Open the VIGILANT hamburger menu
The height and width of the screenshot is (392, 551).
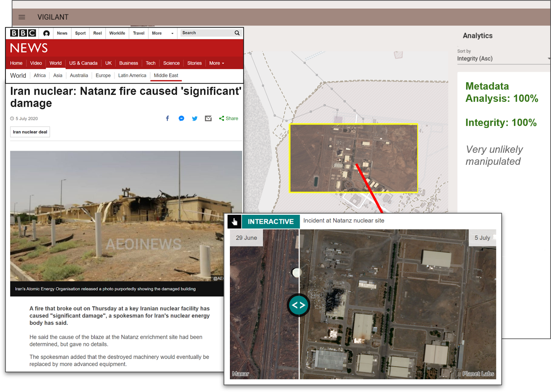[x=22, y=17]
